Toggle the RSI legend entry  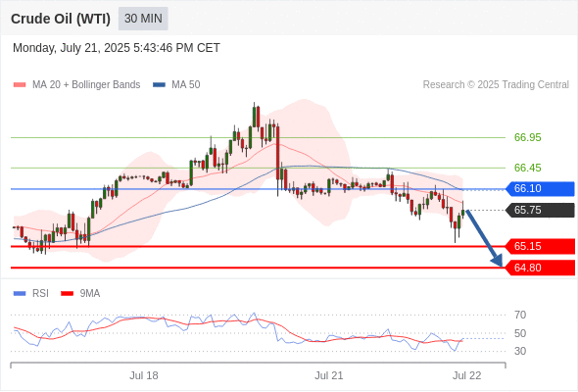coord(31,294)
